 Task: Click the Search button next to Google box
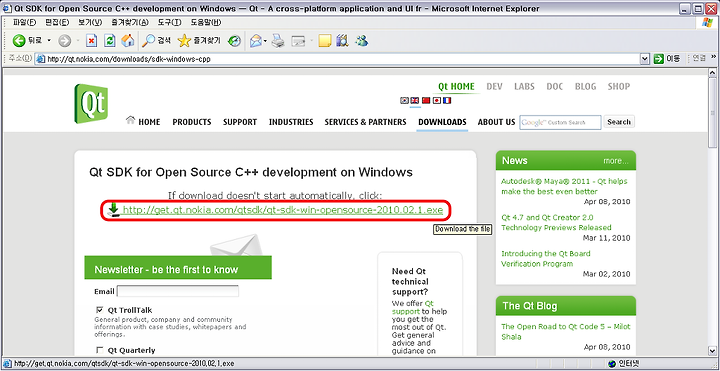point(619,122)
